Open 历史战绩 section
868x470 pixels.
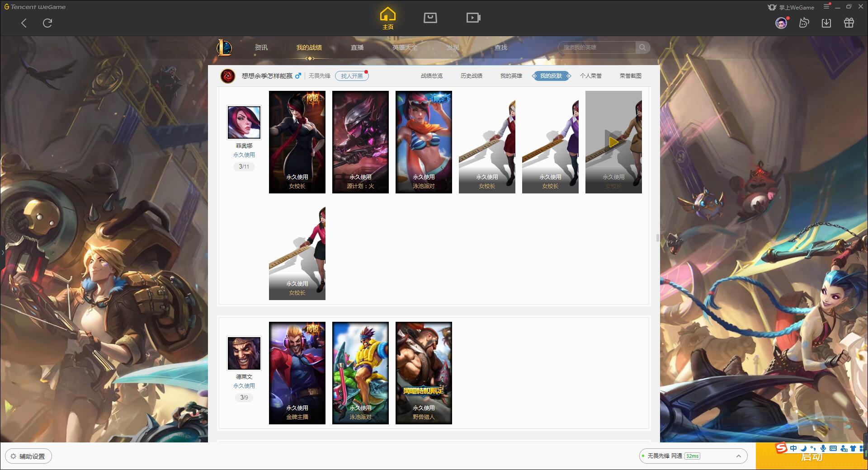472,76
